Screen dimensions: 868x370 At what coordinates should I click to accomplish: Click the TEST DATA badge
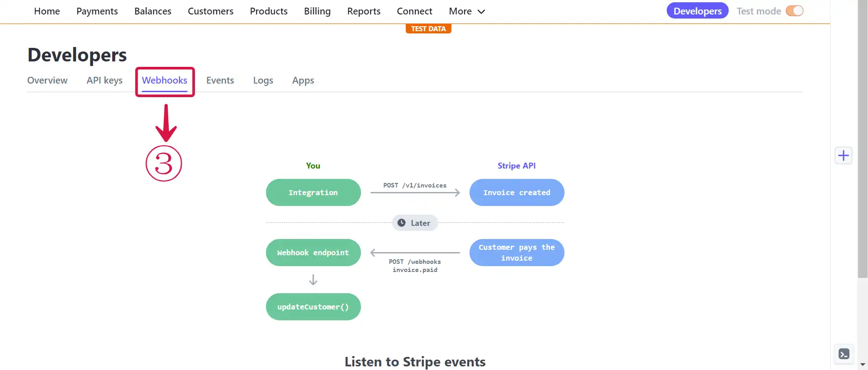[x=428, y=28]
